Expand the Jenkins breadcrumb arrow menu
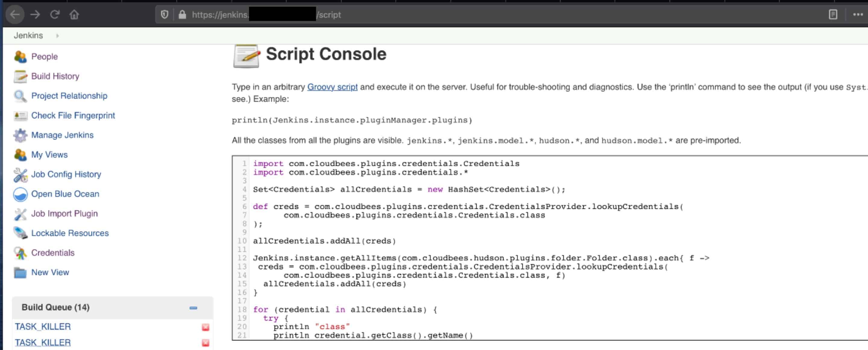 [x=58, y=36]
